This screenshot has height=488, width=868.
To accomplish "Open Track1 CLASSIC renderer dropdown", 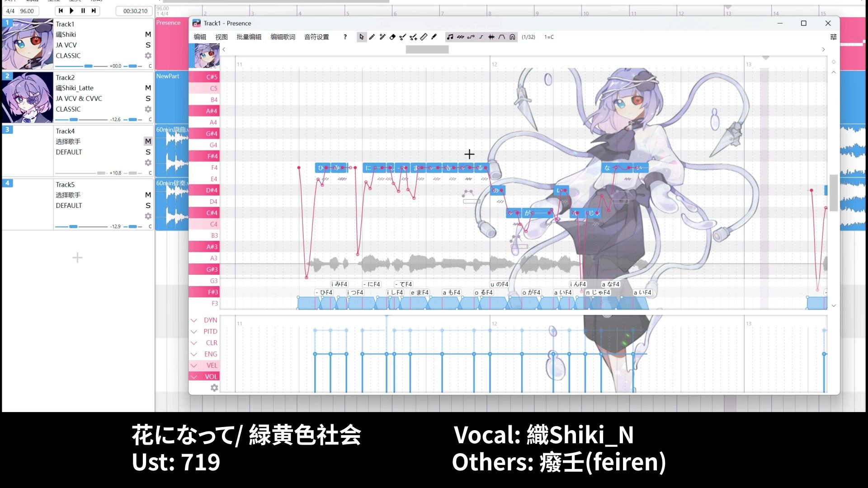I will tap(68, 56).
